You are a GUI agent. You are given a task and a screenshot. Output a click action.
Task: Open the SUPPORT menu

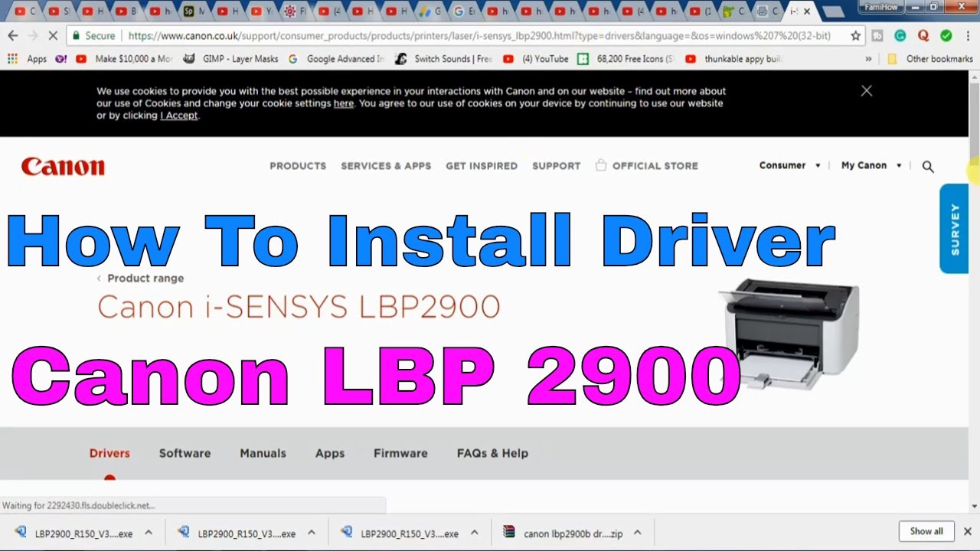pos(557,166)
